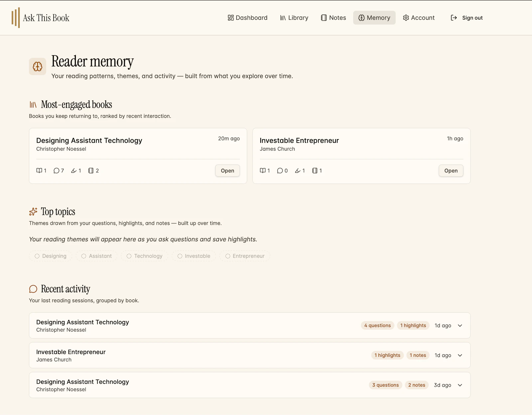The height and width of the screenshot is (415, 532).
Task: Click the highlighter icon on Investable Entrepreneur card
Action: tap(298, 171)
